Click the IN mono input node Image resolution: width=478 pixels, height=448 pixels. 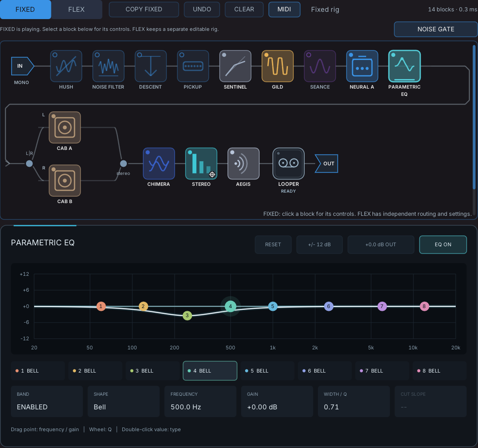pyautogui.click(x=22, y=66)
